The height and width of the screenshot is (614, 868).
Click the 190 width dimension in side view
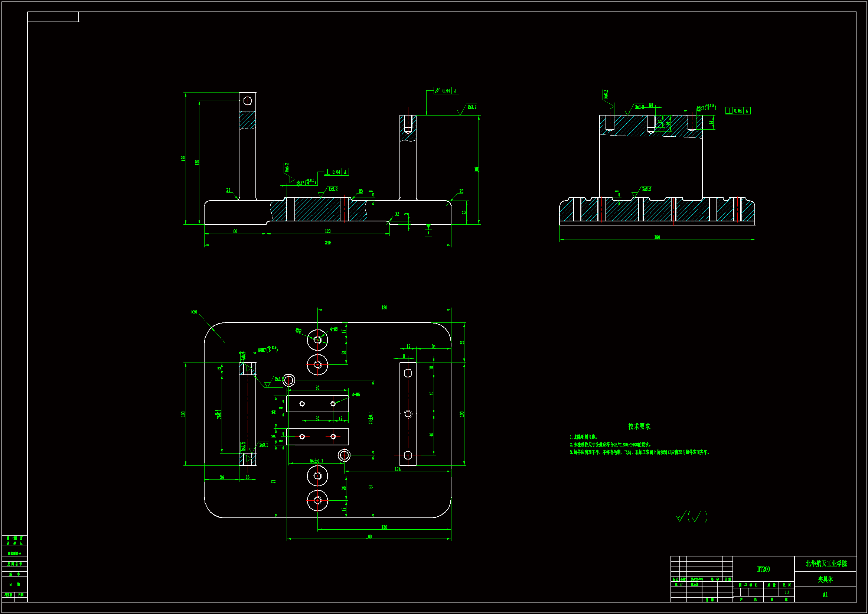[657, 237]
